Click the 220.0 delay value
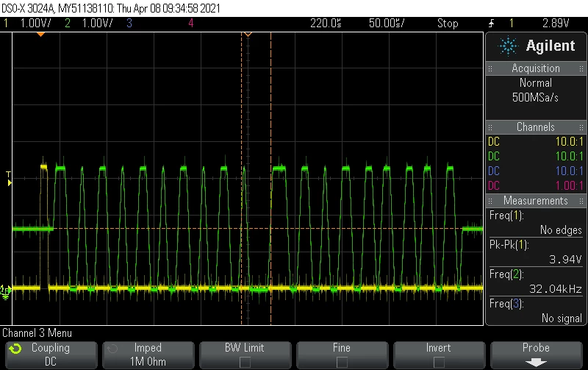 pos(326,24)
